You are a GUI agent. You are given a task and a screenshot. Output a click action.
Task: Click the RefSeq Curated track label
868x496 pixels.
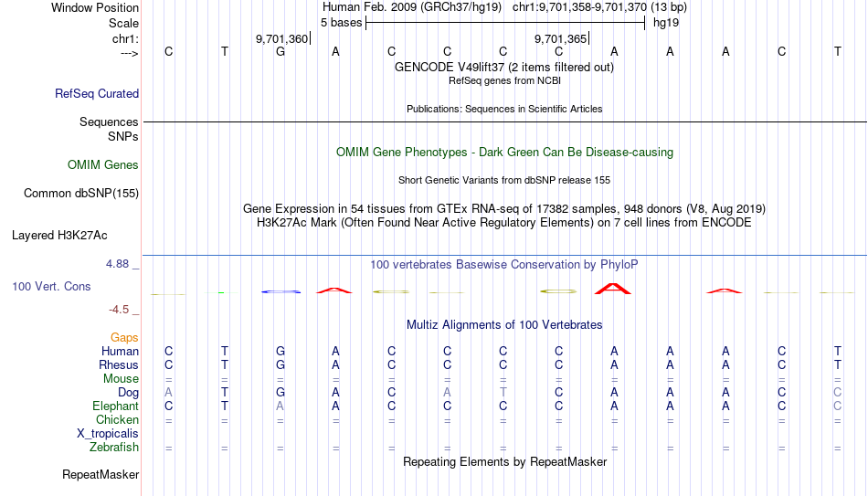[96, 93]
